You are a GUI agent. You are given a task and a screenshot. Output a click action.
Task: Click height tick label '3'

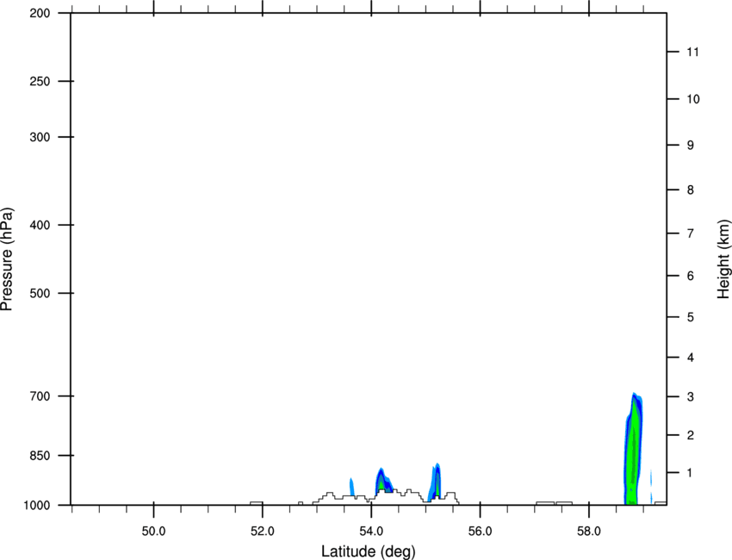point(691,396)
